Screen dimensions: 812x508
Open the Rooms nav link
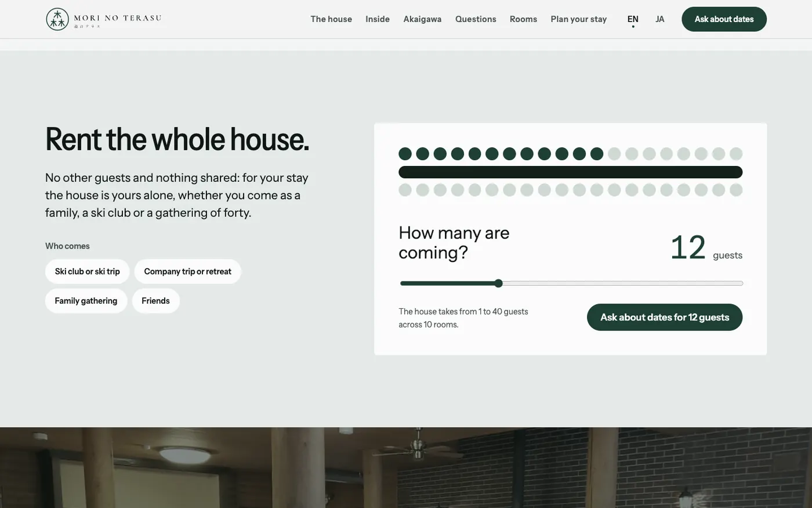(x=523, y=19)
